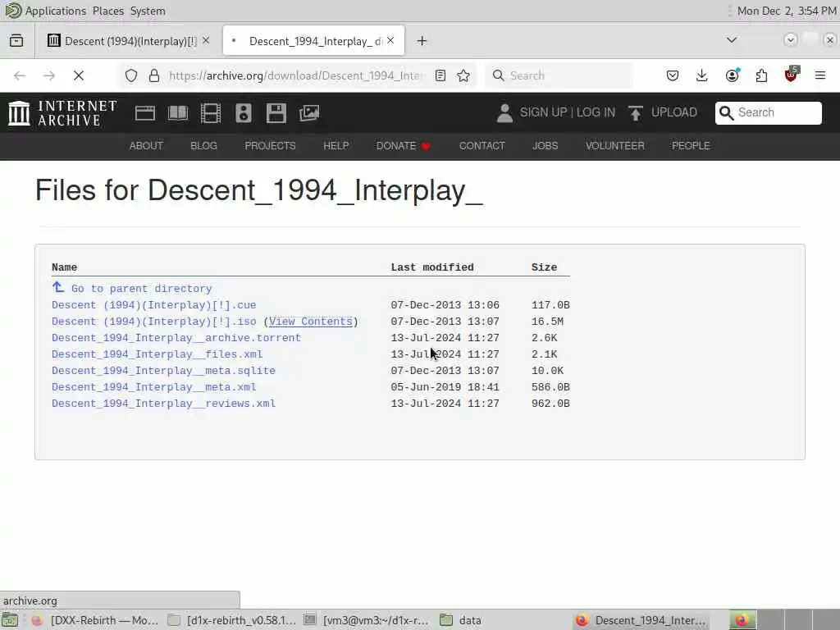This screenshot has height=630, width=840.
Task: Close the Descent (1994)(Interplay)[!] tab
Action: pyautogui.click(x=206, y=40)
